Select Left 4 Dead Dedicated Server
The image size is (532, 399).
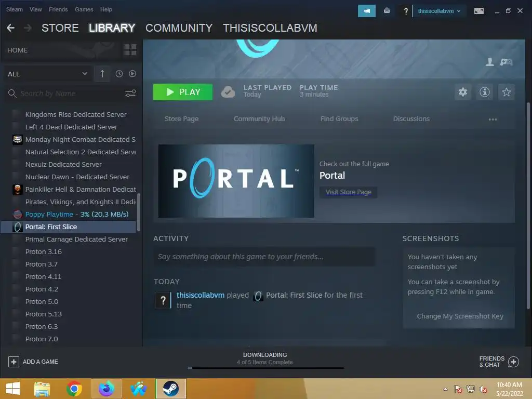pos(69,127)
